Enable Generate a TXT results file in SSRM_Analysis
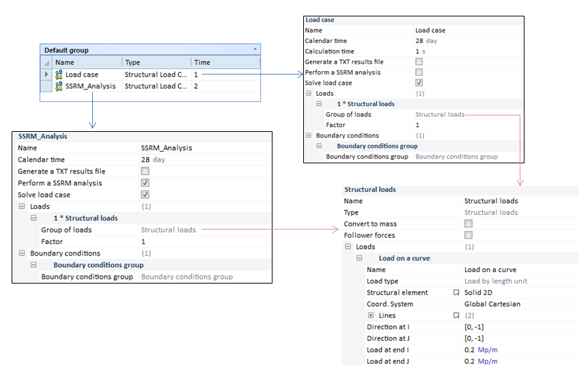Viewport: 588px width, 371px height. (x=145, y=171)
